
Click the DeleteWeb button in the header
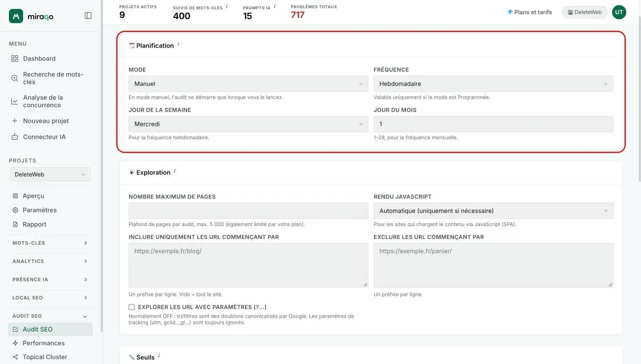click(x=584, y=12)
